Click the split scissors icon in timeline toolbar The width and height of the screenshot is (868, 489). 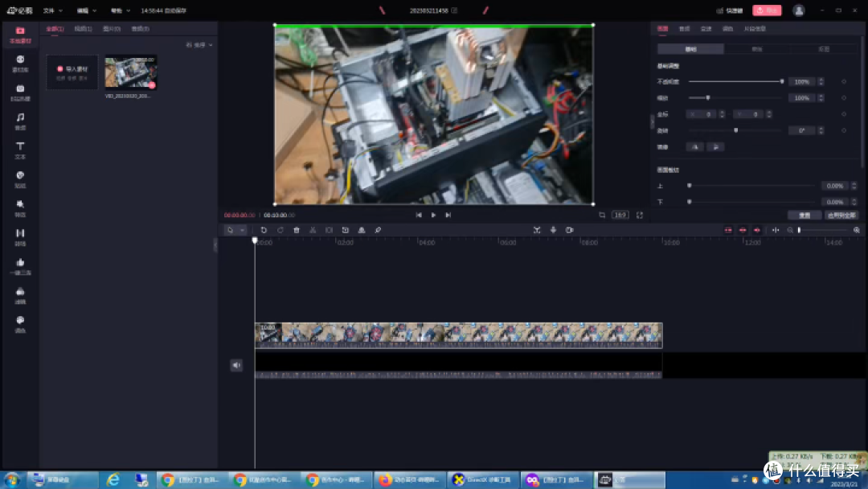tap(313, 230)
